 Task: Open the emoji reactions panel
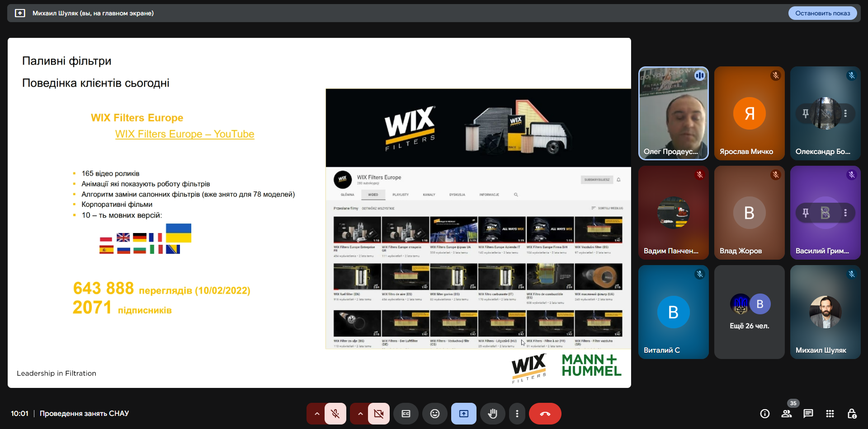435,414
